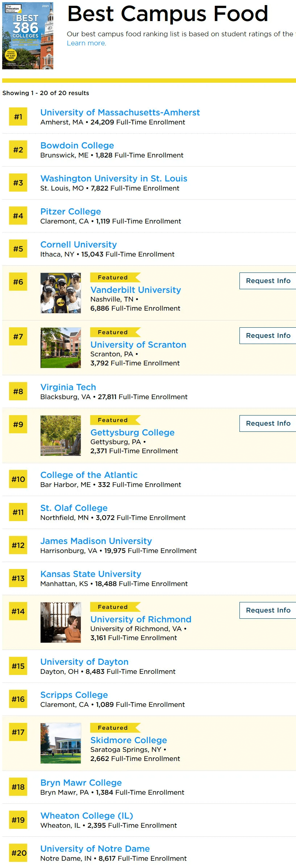Click the #10 badge for College of the Atlantic

click(x=18, y=479)
